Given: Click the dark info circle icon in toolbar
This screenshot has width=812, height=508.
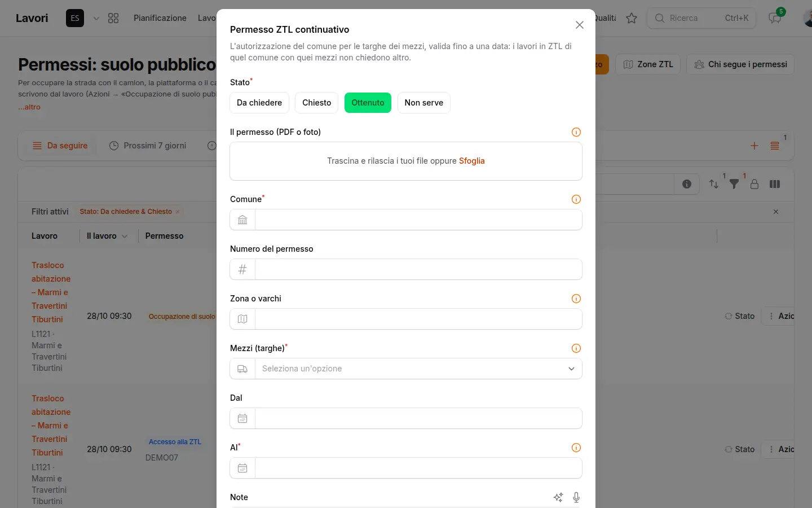Looking at the screenshot, I should [687, 184].
